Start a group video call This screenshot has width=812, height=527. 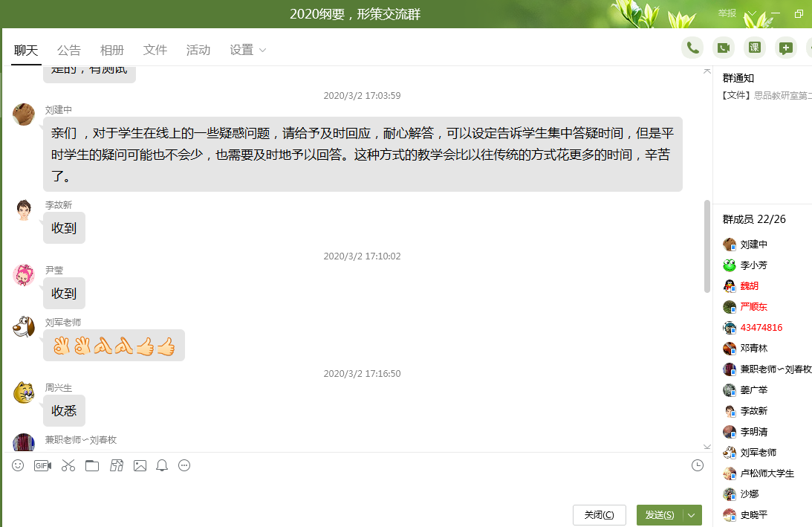(x=724, y=48)
